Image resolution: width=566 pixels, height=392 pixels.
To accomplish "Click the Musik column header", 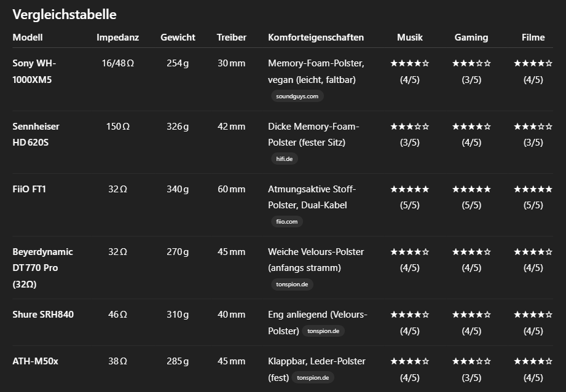I will point(410,37).
